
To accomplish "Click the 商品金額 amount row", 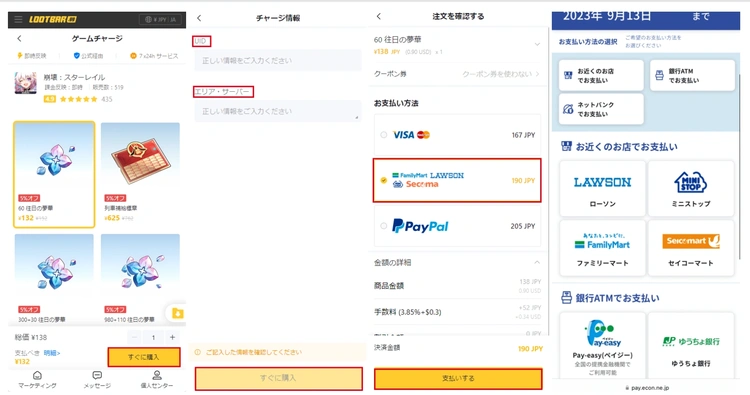I will pos(457,286).
